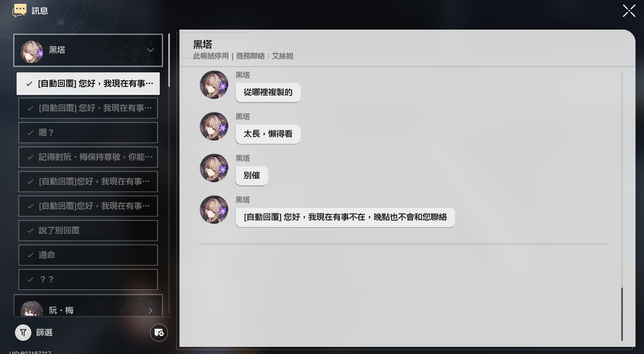
Task: Select the 說了別回覆 conversation entry
Action: pyautogui.click(x=88, y=231)
